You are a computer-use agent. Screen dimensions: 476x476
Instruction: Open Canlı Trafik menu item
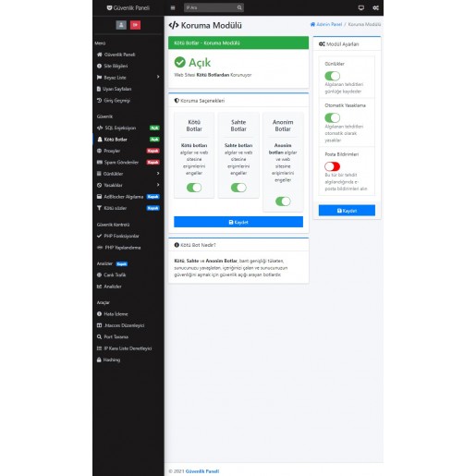click(x=128, y=275)
